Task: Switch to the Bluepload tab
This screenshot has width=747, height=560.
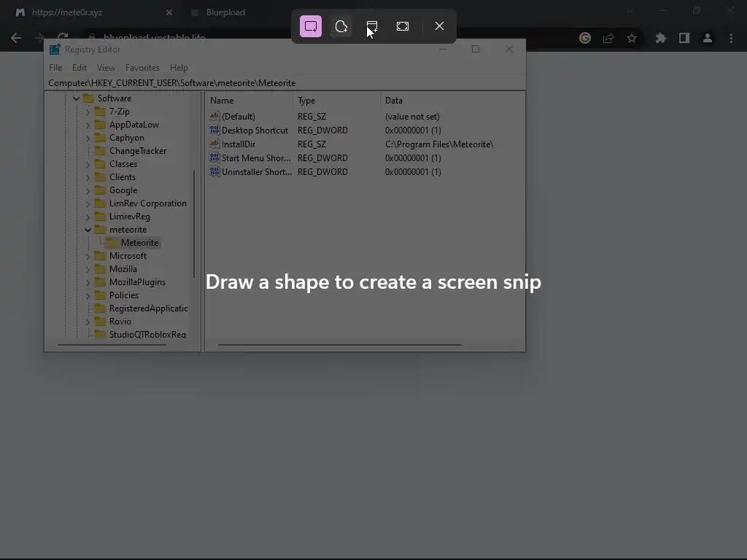Action: click(x=226, y=12)
